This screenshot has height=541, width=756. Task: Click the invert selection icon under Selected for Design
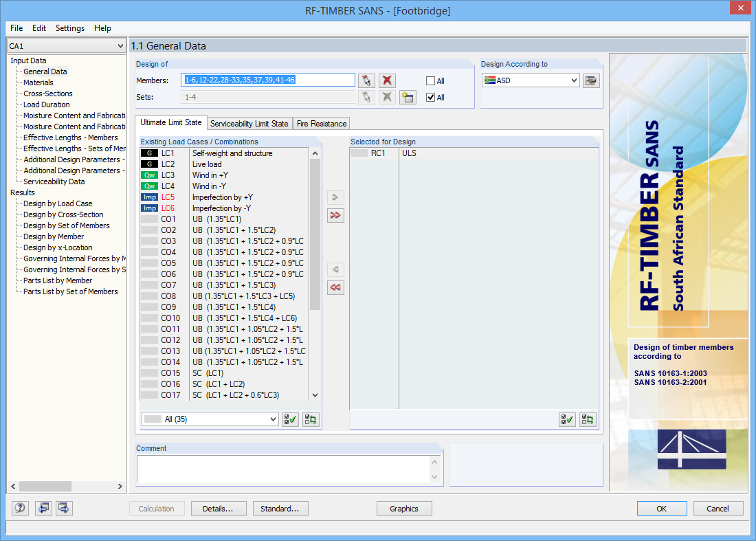588,419
